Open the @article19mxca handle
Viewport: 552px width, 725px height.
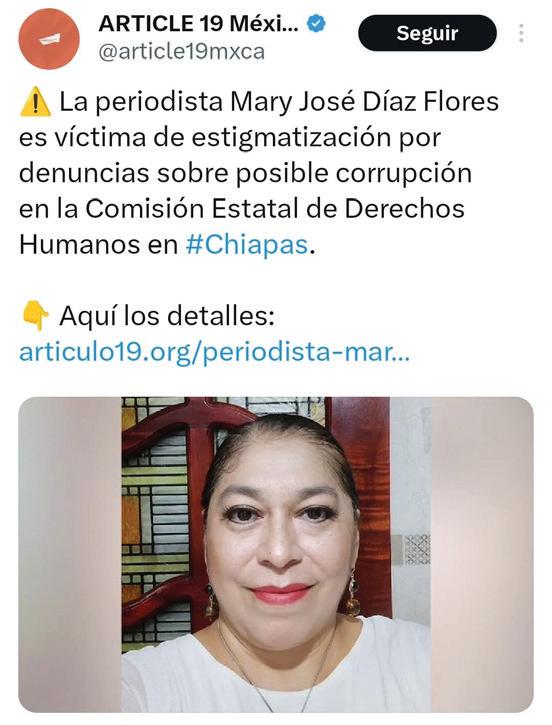pos(181,52)
